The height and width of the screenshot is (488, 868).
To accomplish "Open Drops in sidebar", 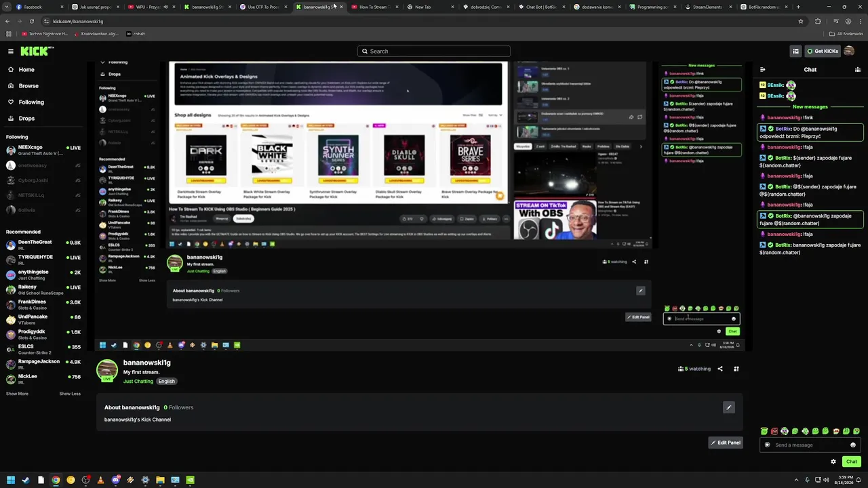I will (x=26, y=119).
